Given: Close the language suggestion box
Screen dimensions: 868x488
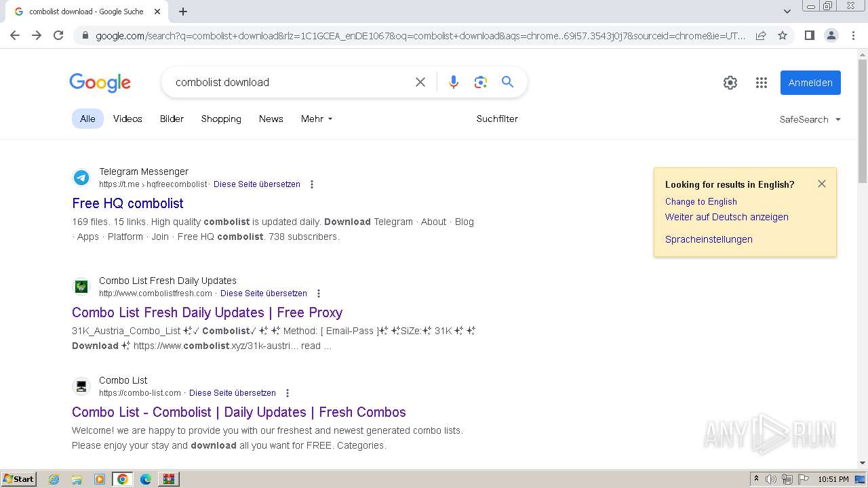Looking at the screenshot, I should point(822,184).
